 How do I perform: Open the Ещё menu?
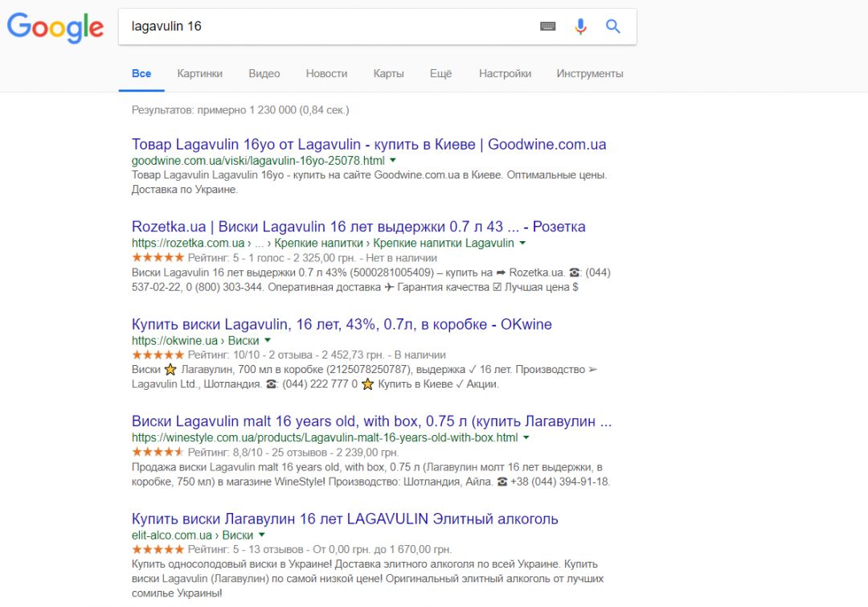pos(440,74)
